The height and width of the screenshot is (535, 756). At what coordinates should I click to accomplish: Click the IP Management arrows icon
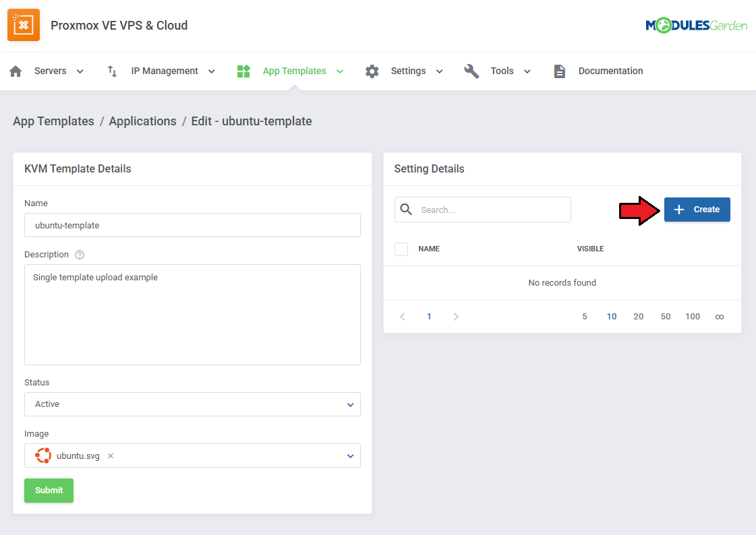click(x=112, y=71)
